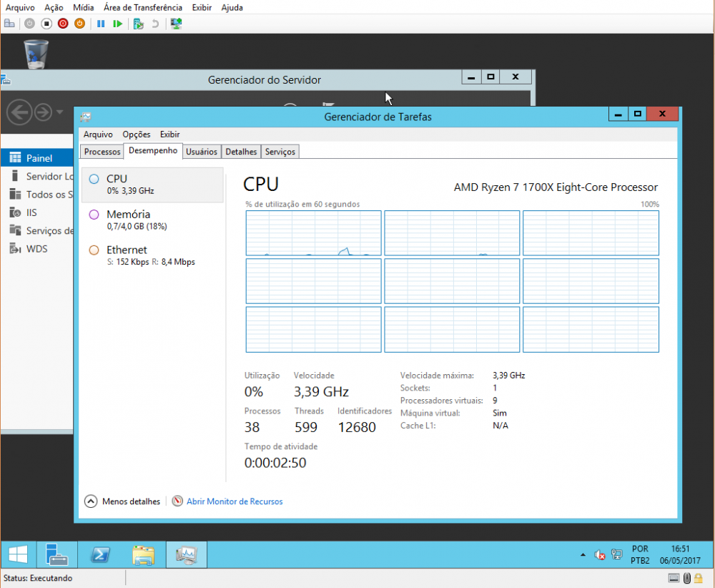
Task: Pause the virtual machine
Action: (101, 24)
